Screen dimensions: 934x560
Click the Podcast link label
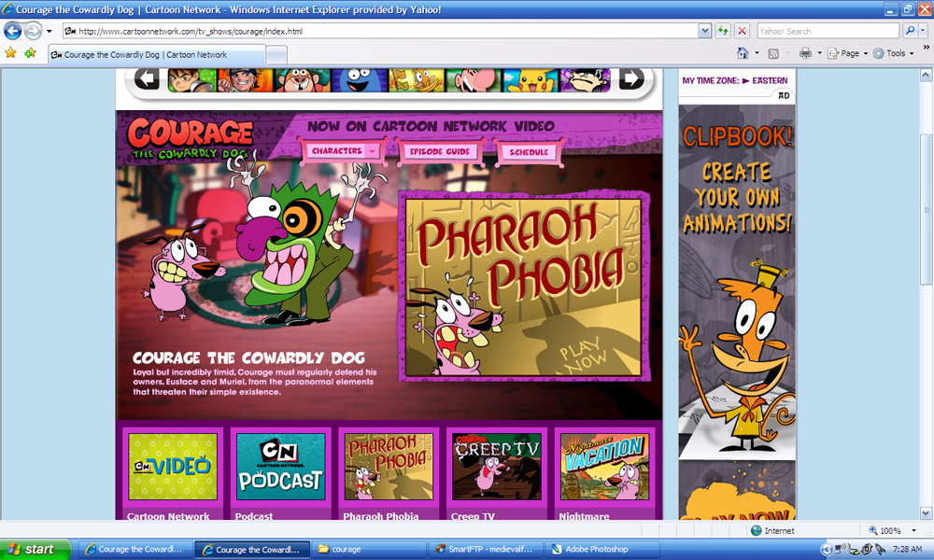pos(254,516)
